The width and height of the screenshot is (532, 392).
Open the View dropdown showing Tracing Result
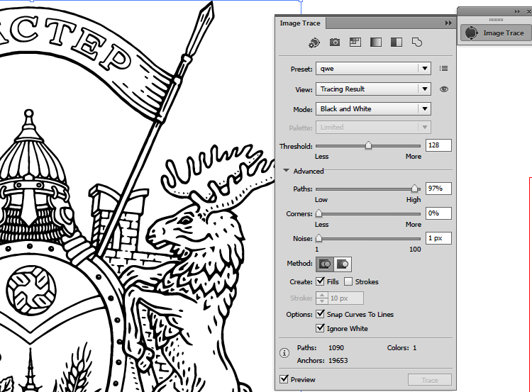click(372, 89)
